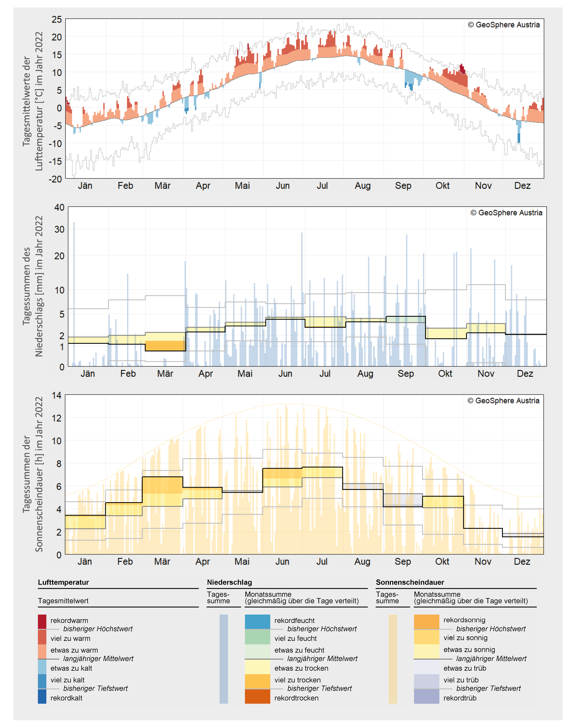The image size is (576, 728).
Task: Click the langjähriger Mittelwert label under Lufttemperatur
Action: (x=98, y=659)
